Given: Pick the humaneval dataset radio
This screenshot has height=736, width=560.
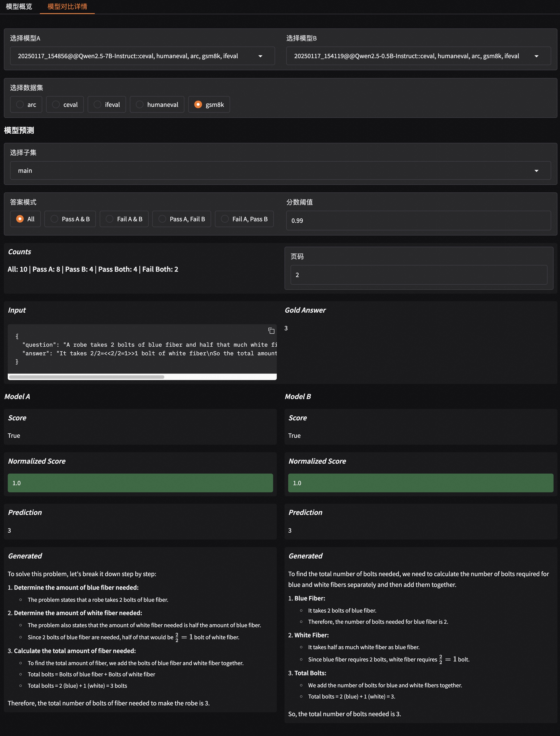Looking at the screenshot, I should point(140,105).
